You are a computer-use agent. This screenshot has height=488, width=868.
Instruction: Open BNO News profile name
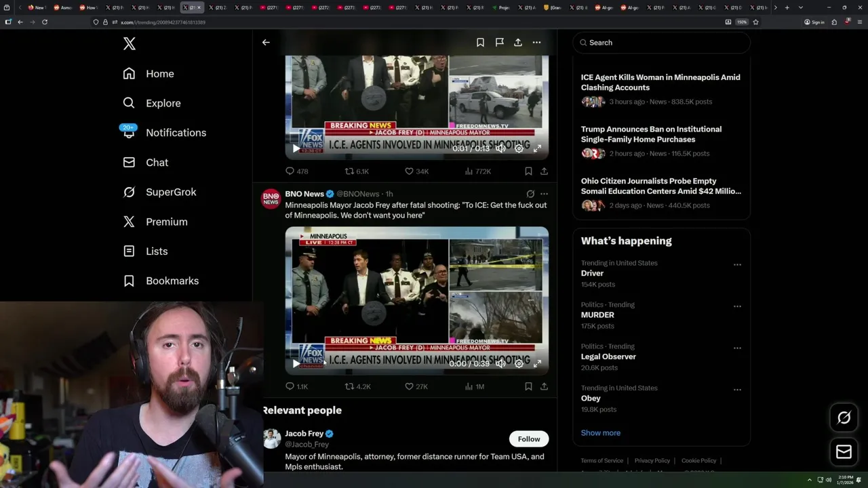(304, 194)
